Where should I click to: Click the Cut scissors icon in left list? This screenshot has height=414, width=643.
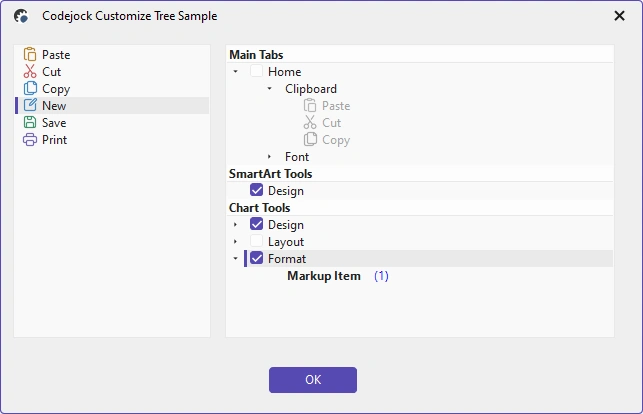(x=30, y=71)
